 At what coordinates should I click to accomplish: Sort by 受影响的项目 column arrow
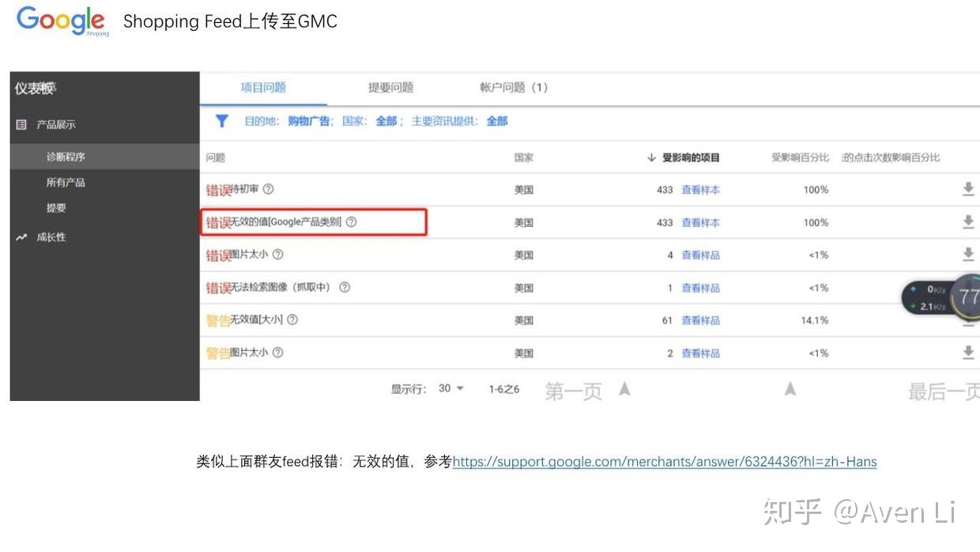click(652, 157)
